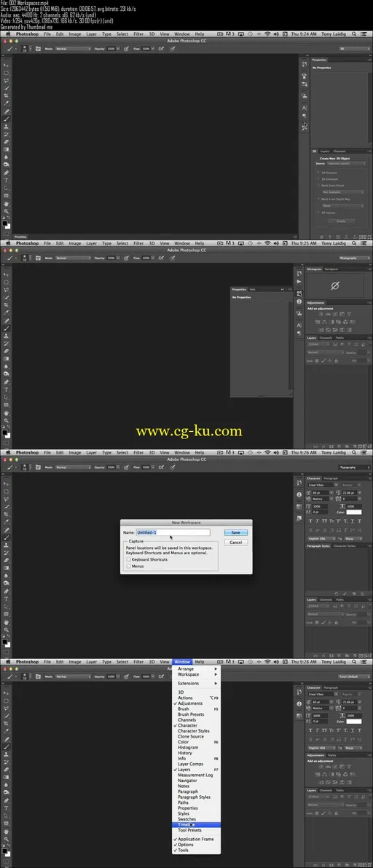Select the Eyedropper tool in the 9:24 AM frame
The height and width of the screenshot is (868, 373).
point(7,103)
